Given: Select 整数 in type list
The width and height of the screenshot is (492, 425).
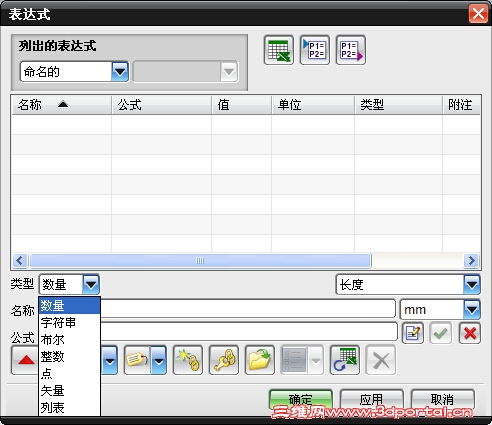Looking at the screenshot, I should pos(69,357).
